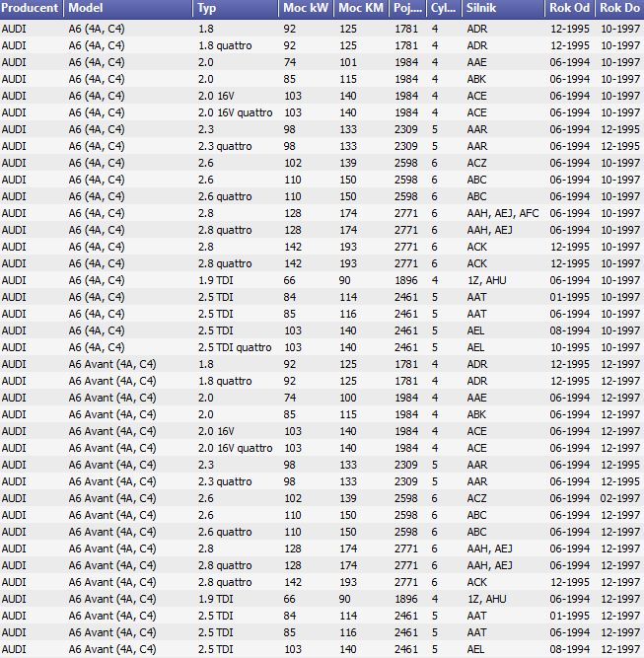Image resolution: width=644 pixels, height=658 pixels.
Task: Select the 100 KM value in A6 Avant 2.0 row
Action: 348,398
